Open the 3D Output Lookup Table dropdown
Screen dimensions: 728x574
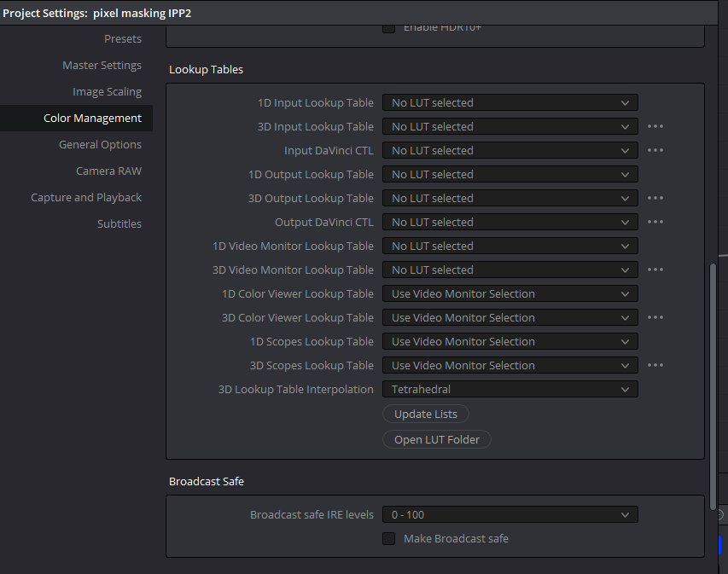(510, 198)
